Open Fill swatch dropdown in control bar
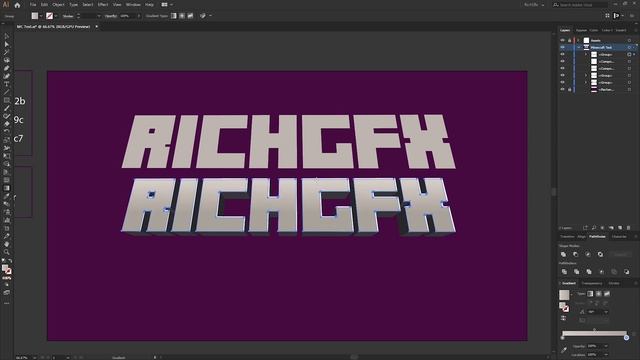 (x=41, y=16)
